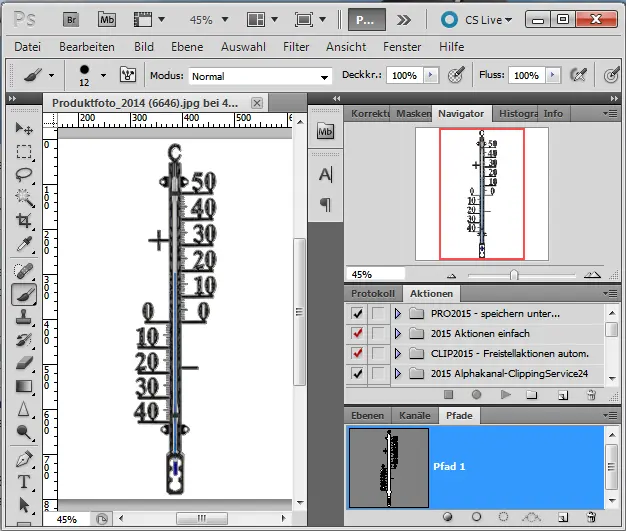
Task: Open the Modus blend mode dropdown
Action: click(x=260, y=76)
